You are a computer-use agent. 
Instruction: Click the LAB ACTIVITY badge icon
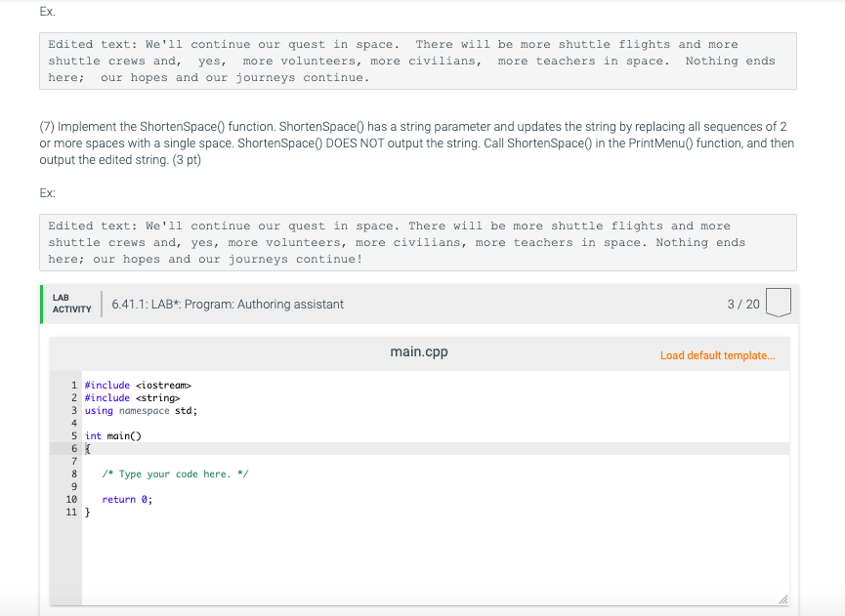68,304
